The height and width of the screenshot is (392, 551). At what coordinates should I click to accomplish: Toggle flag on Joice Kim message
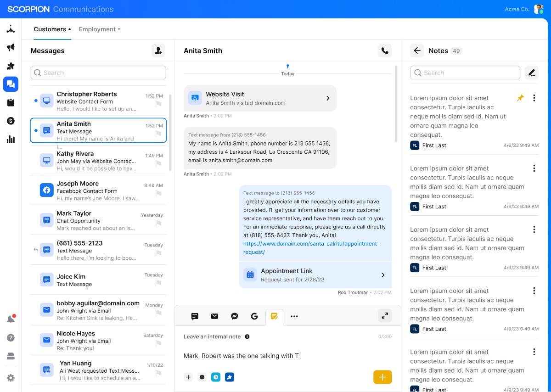158,283
